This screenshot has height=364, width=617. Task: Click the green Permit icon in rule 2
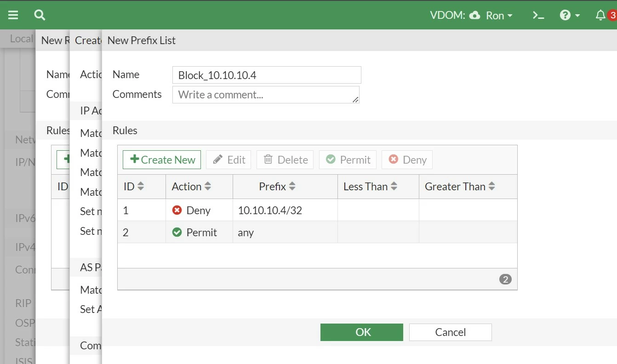pos(177,232)
